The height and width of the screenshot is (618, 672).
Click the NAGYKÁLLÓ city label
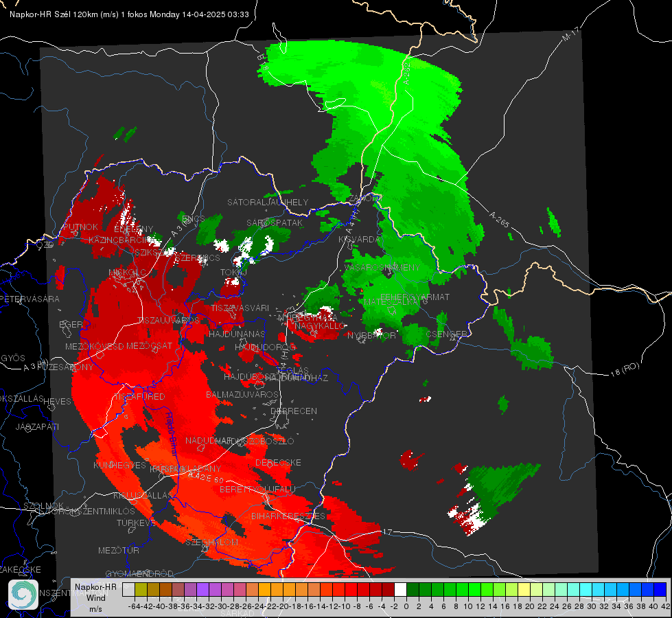point(320,326)
